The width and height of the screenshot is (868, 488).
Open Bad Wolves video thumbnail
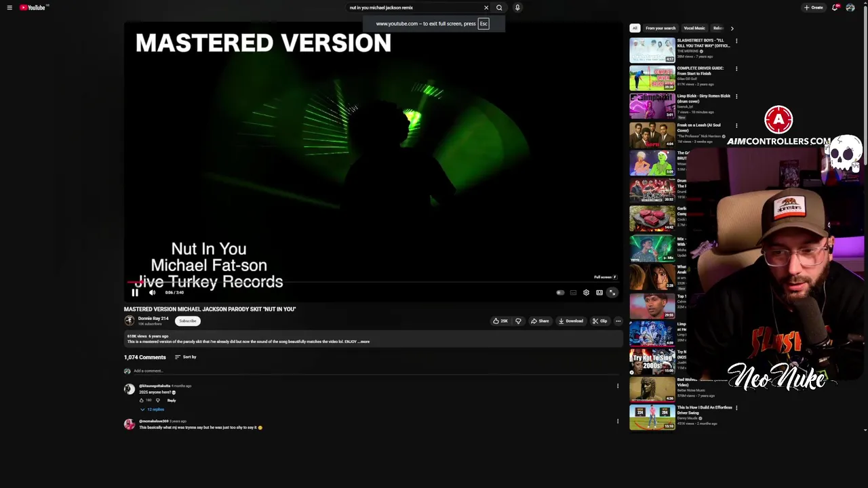[x=652, y=389]
